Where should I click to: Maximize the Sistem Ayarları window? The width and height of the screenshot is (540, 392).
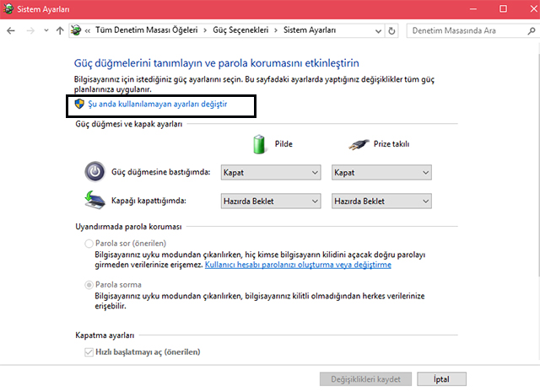[503, 9]
